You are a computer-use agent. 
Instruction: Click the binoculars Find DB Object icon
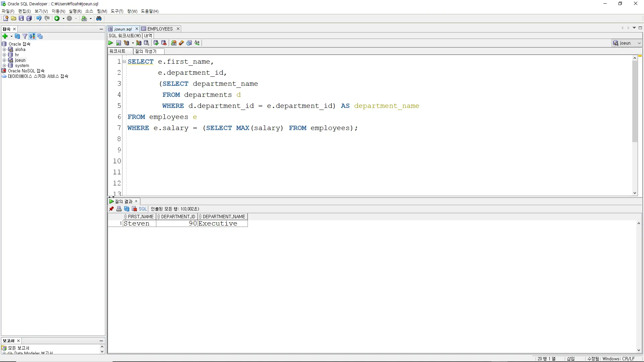click(x=99, y=18)
